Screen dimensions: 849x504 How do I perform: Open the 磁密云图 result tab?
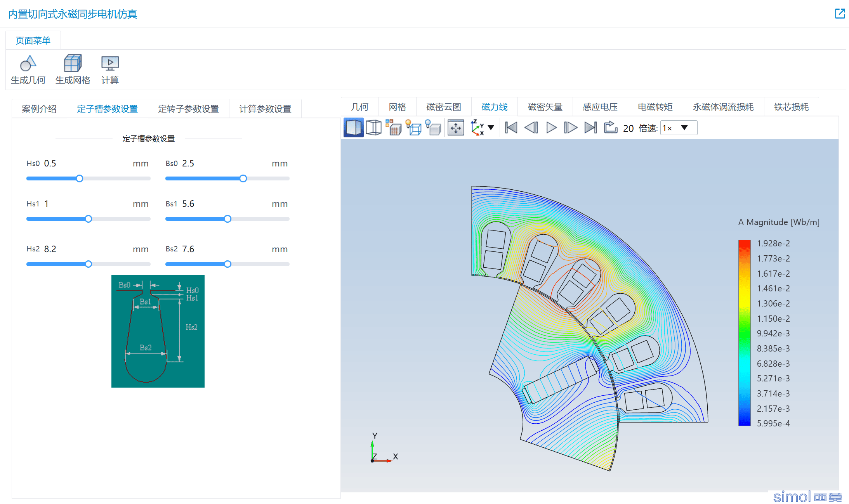coord(443,107)
